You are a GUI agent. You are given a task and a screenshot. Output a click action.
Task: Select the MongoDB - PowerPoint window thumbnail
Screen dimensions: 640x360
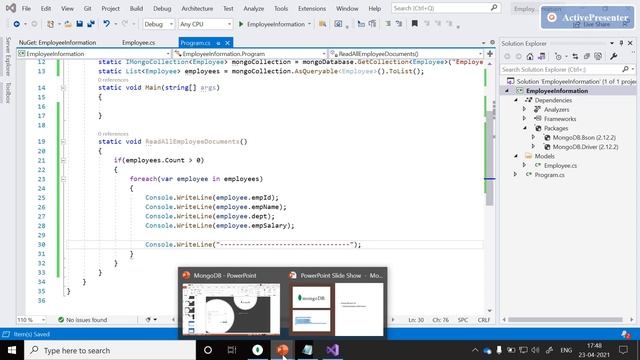[x=231, y=309]
